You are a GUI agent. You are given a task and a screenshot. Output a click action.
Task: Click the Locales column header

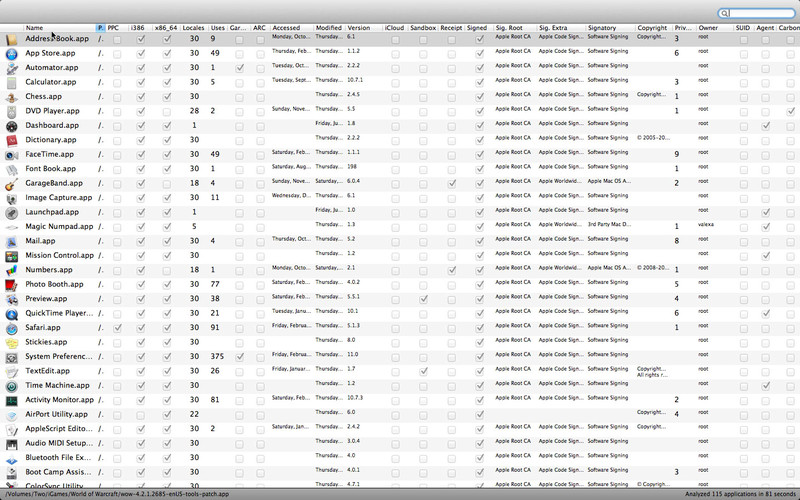coord(193,28)
